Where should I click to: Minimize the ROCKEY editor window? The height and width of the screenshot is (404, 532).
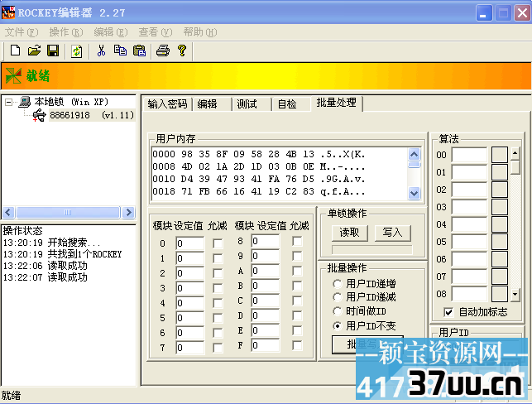coord(484,13)
